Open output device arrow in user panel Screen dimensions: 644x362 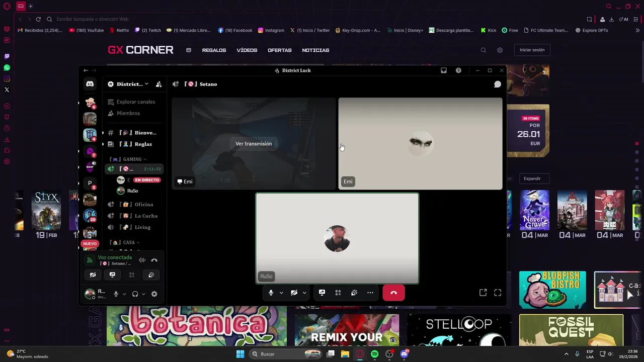point(143,294)
